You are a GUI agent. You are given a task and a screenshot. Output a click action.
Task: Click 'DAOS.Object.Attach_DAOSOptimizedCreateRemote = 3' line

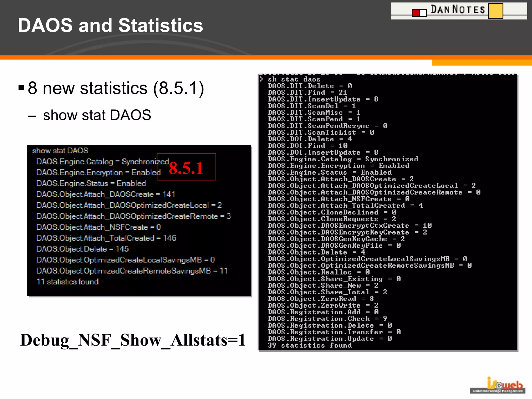(x=134, y=216)
